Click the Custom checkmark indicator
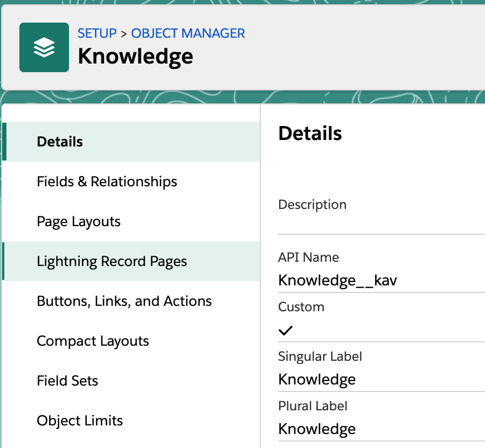 pyautogui.click(x=285, y=330)
